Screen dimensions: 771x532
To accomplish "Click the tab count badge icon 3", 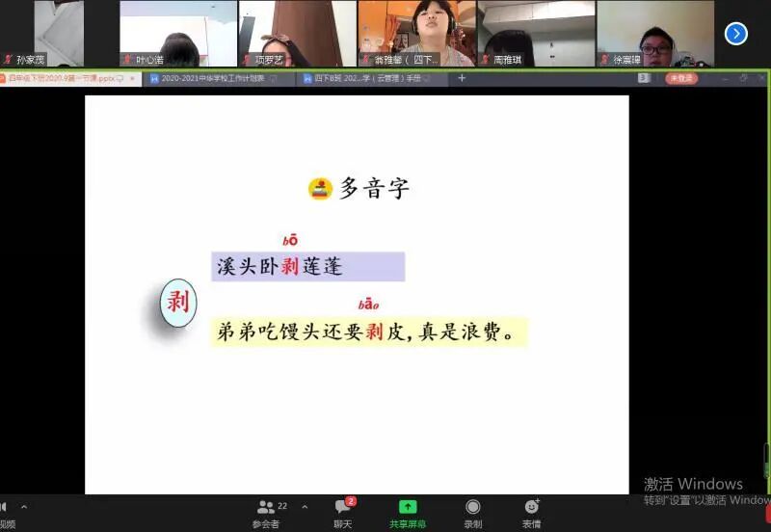I will (643, 78).
